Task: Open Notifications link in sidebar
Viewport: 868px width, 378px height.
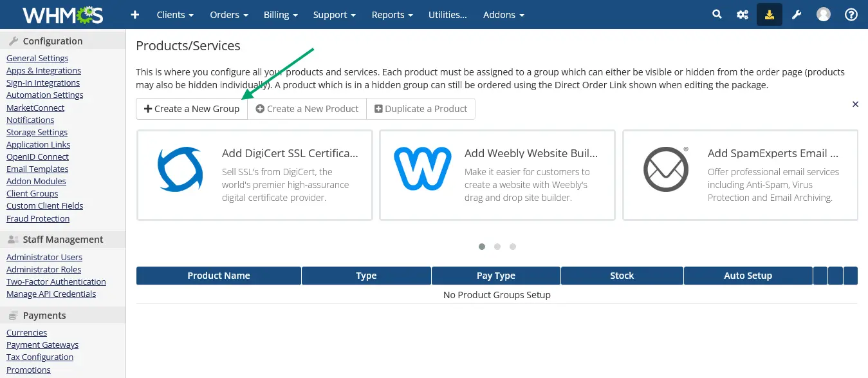Action: click(30, 120)
